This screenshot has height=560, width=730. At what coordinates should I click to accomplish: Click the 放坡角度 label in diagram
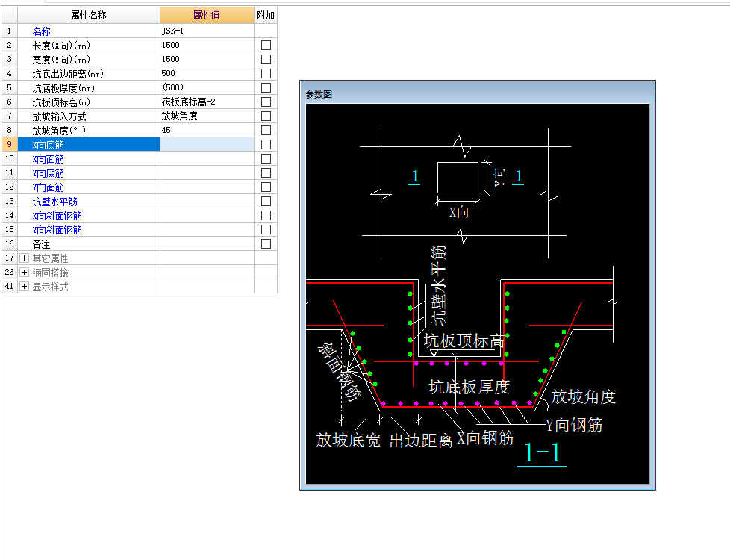coord(584,396)
